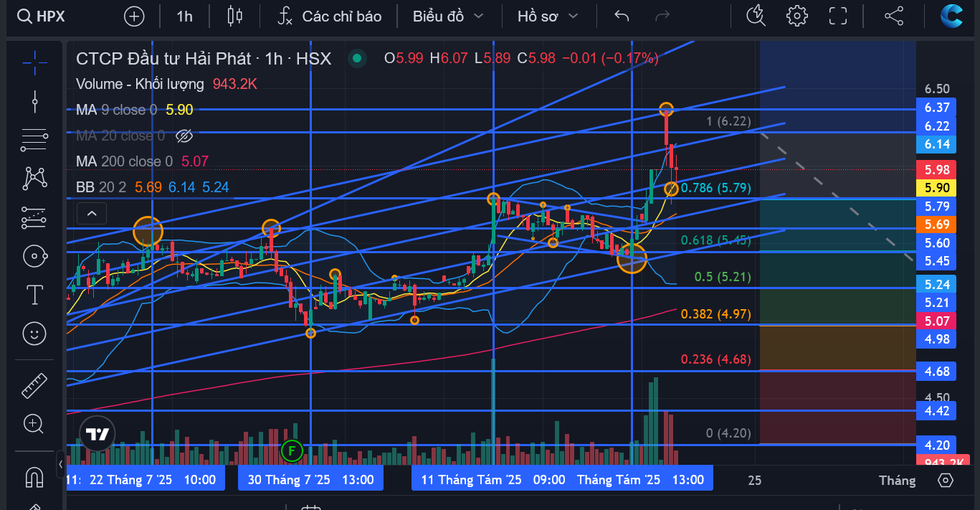Click the 4.68 price label
Image resolution: width=980 pixels, height=510 pixels.
coord(936,372)
